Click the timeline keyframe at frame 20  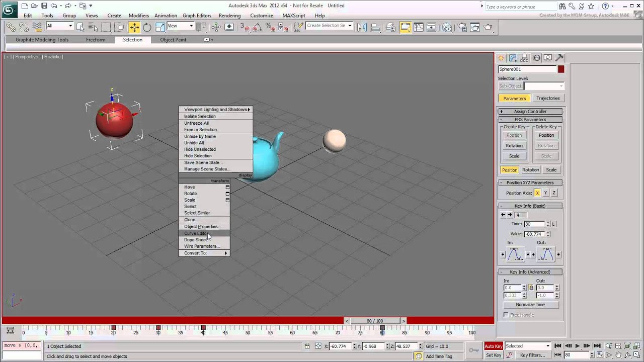point(113,328)
